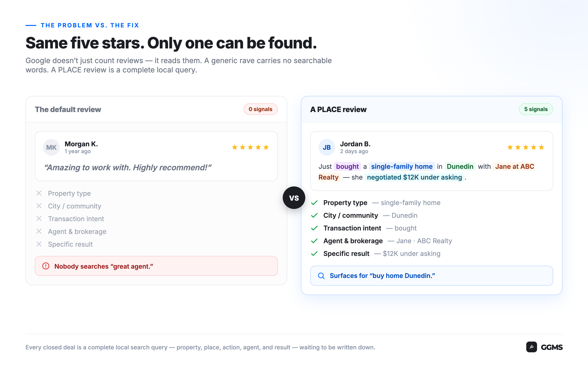Click the MK avatar circle
The width and height of the screenshot is (588, 367).
[51, 147]
